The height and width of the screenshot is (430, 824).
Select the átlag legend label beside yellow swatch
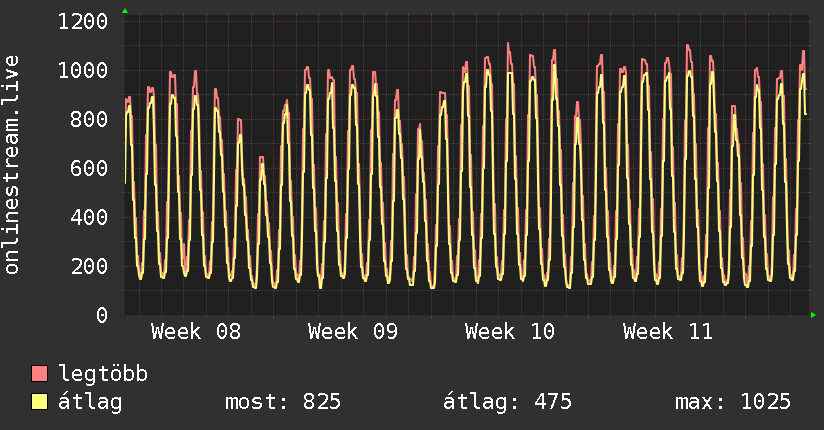click(x=90, y=403)
